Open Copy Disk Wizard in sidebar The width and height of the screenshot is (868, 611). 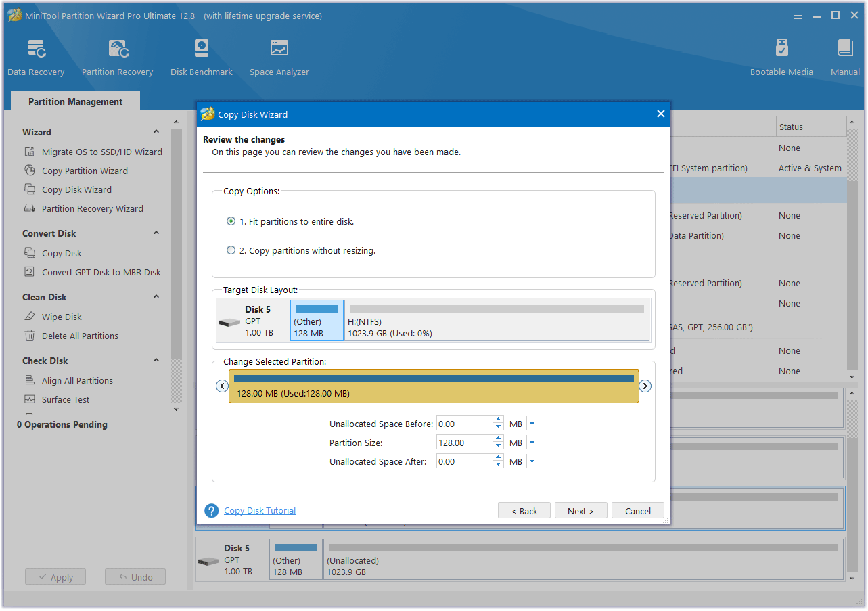68,189
